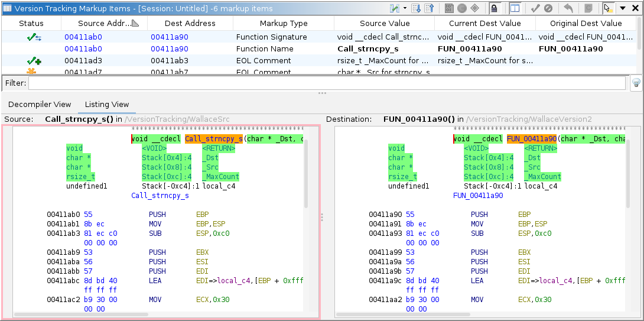Click the dual listing compare settings icon
The width and height of the screenshot is (644, 321).
(395, 8)
